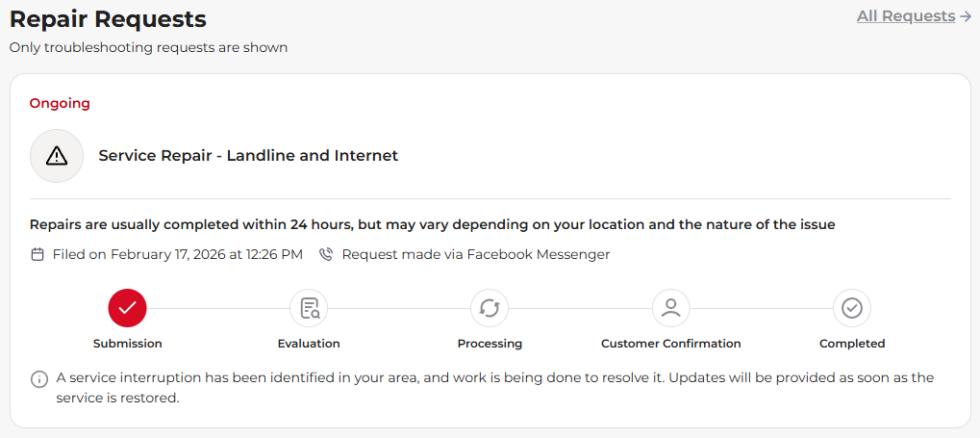Click the calendar icon beside filing date
The height and width of the screenshot is (438, 980).
click(x=38, y=255)
